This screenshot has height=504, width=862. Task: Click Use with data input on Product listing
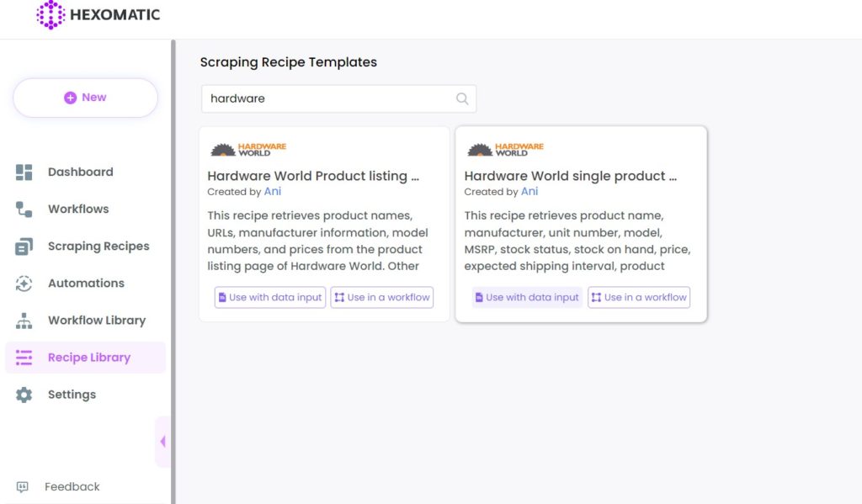click(x=270, y=297)
